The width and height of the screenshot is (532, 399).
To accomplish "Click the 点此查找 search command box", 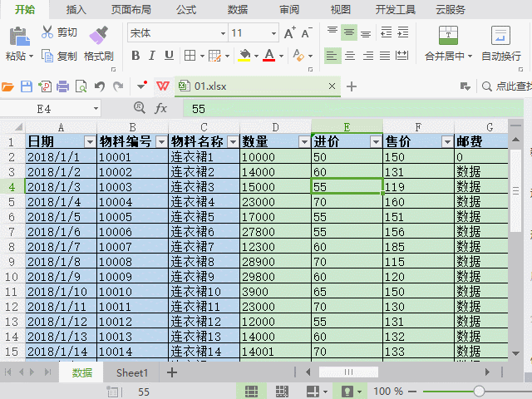I will 506,86.
